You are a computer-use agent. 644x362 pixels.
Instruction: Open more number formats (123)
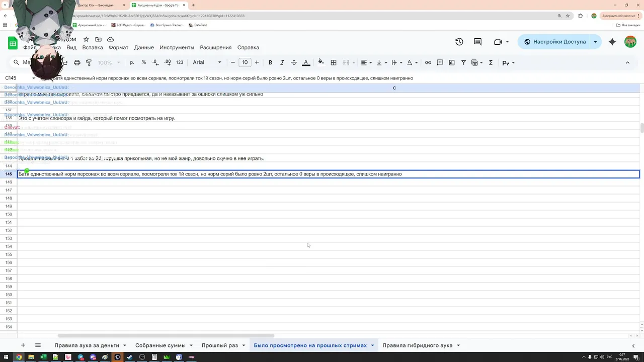point(180,62)
